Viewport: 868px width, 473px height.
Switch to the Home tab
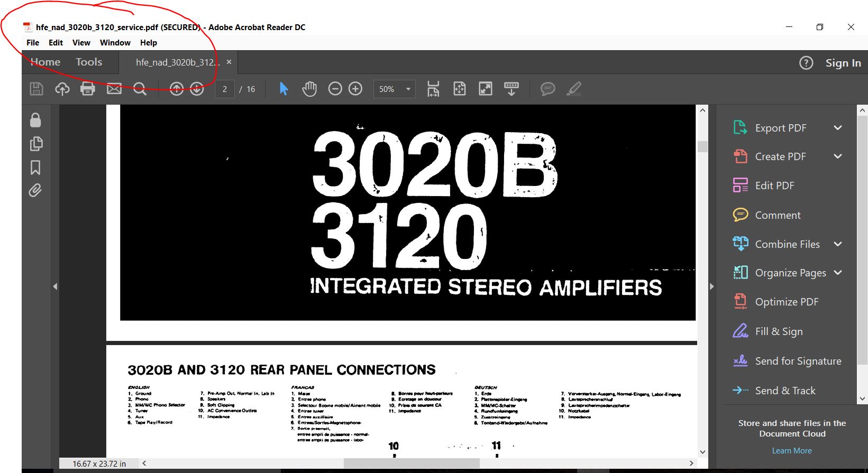pos(45,62)
